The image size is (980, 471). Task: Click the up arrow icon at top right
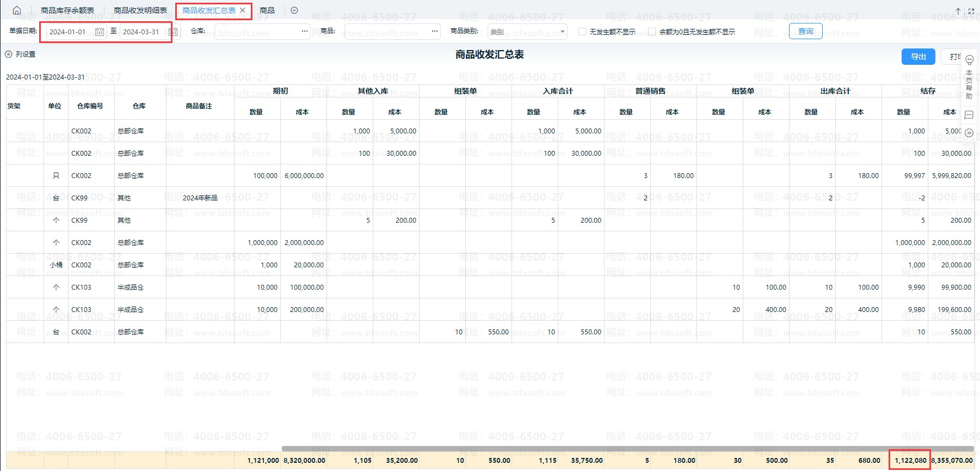click(x=958, y=11)
